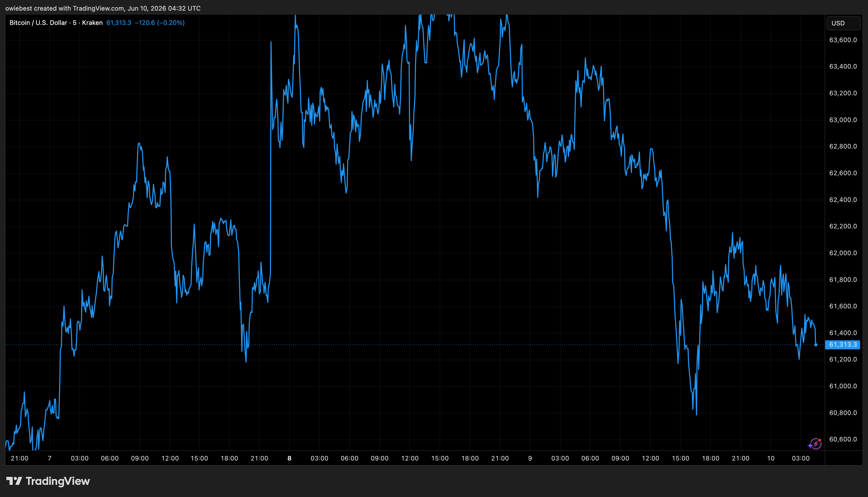Screen dimensions: 868x497
Task: Click the 62,000.0 price axis label
Action: pyautogui.click(x=843, y=253)
